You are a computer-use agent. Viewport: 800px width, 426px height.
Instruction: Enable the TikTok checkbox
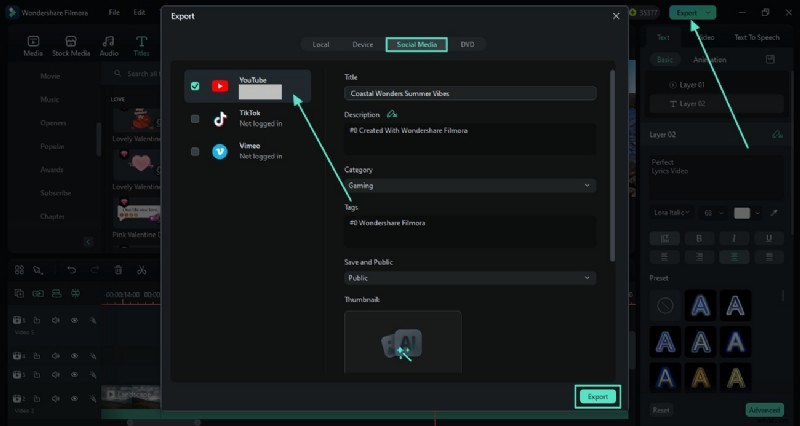(195, 119)
